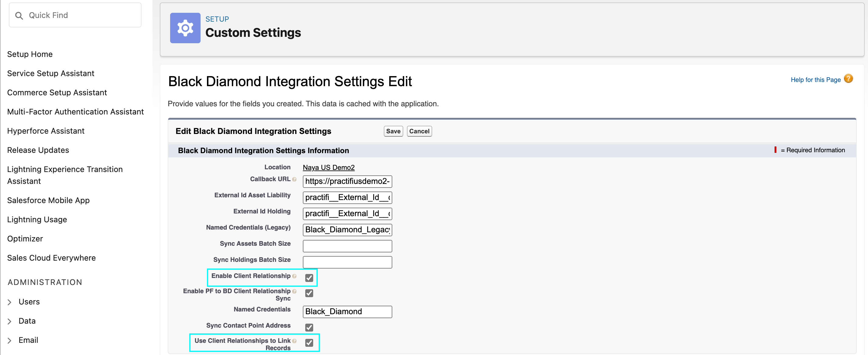Viewport: 868px width, 355px height.
Task: Click the Callback URL field
Action: coord(347,181)
